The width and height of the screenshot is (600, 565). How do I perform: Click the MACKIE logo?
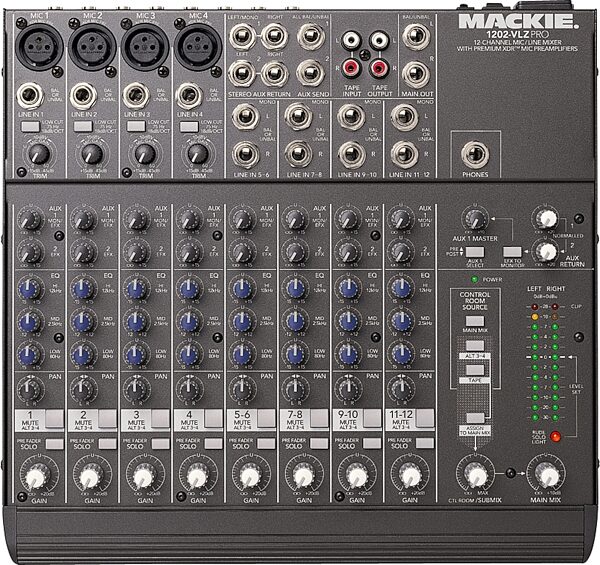pos(518,21)
